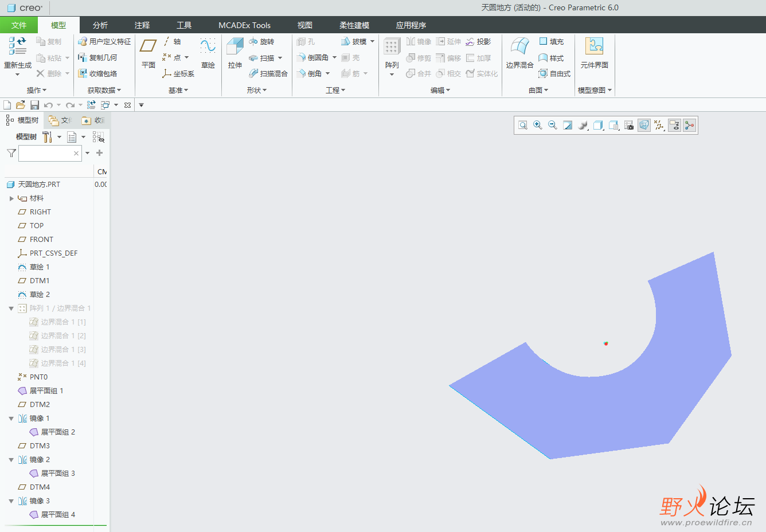Click the Zoom In magnifier icon
This screenshot has width=766, height=532.
click(538, 126)
